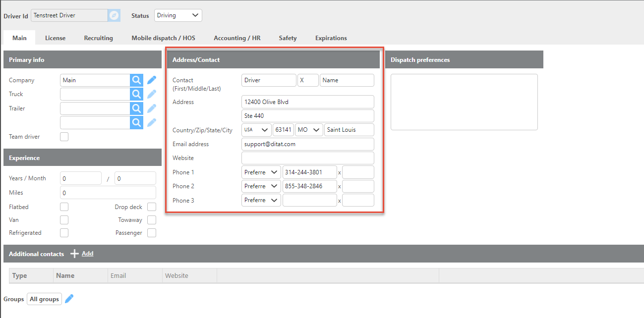Click the compass icon beside Driver Id
Viewport: 644px width, 318px height.
[x=114, y=15]
